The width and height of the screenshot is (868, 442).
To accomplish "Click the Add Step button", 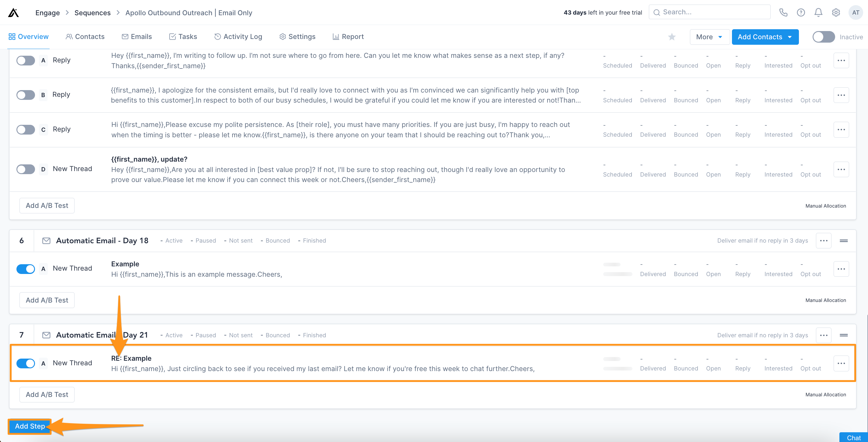I will [30, 426].
